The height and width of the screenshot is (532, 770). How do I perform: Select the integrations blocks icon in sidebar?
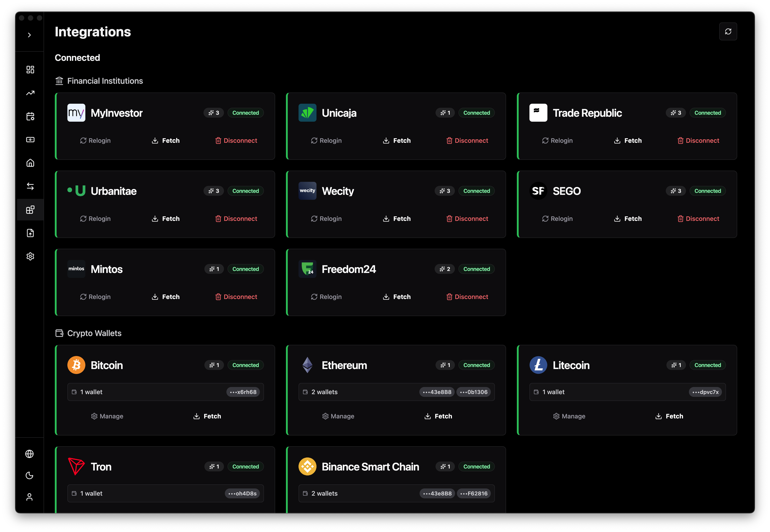point(30,210)
